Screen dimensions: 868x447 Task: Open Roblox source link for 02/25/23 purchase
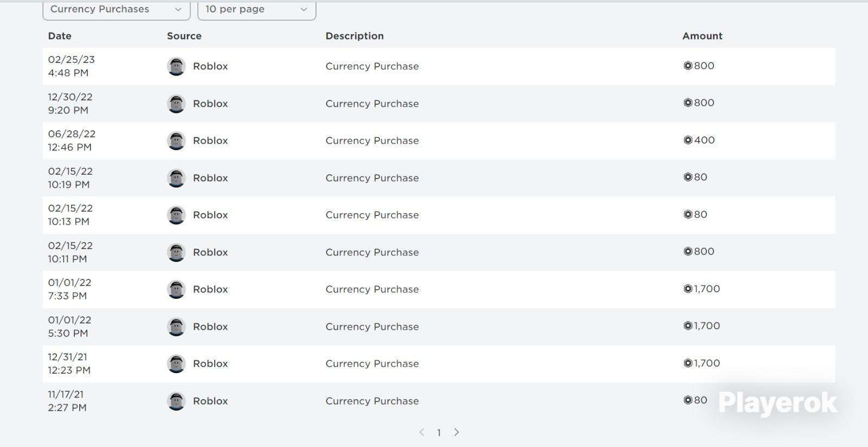210,66
